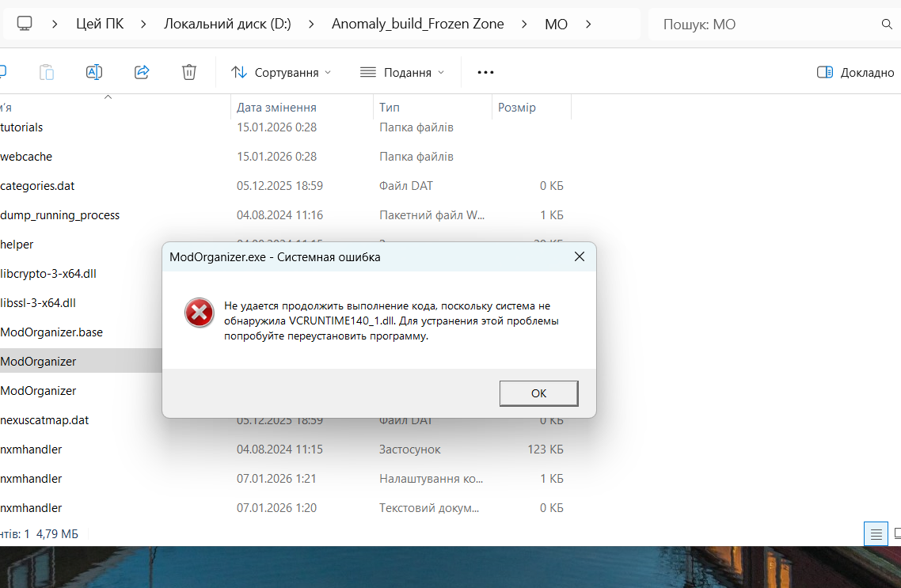Click the Paste clipboard icon
Image resolution: width=901 pixels, height=588 pixels.
(x=47, y=72)
